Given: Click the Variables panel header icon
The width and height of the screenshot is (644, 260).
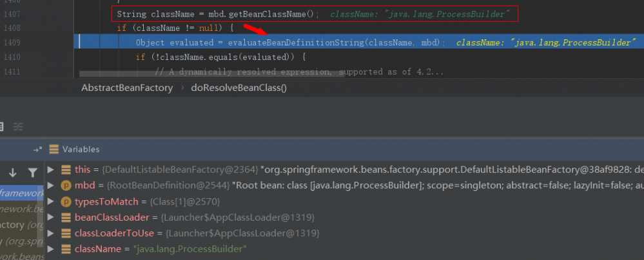Looking at the screenshot, I should pos(54,149).
